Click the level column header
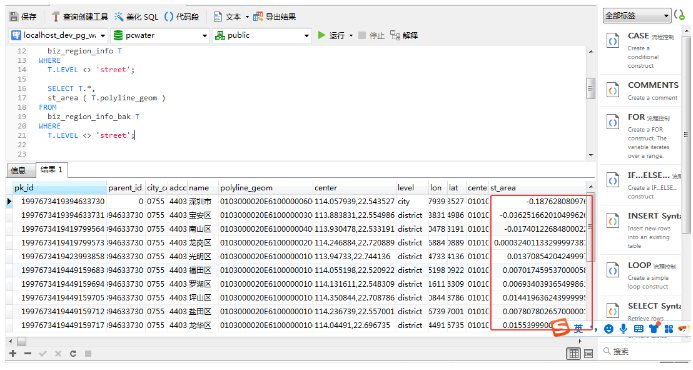The image size is (693, 370). (x=412, y=188)
